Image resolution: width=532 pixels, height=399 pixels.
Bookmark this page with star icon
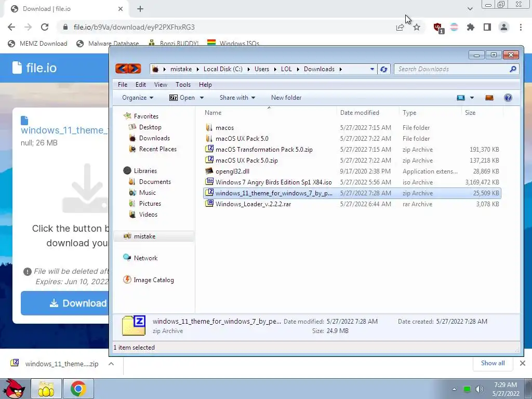point(417,27)
